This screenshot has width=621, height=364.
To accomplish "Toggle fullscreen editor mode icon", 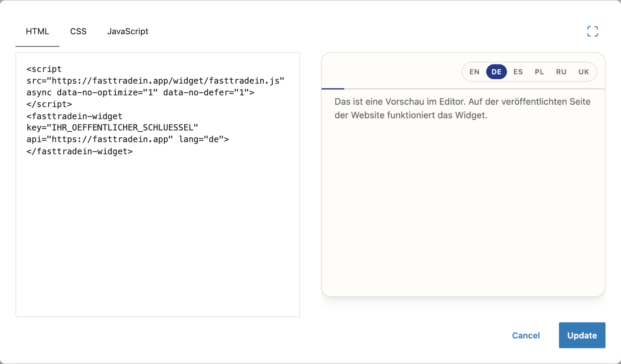I will (592, 31).
